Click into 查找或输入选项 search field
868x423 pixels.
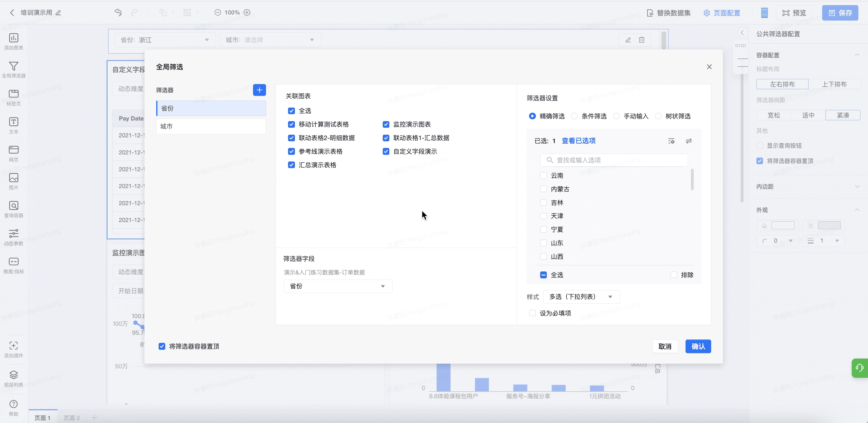pyautogui.click(x=614, y=160)
